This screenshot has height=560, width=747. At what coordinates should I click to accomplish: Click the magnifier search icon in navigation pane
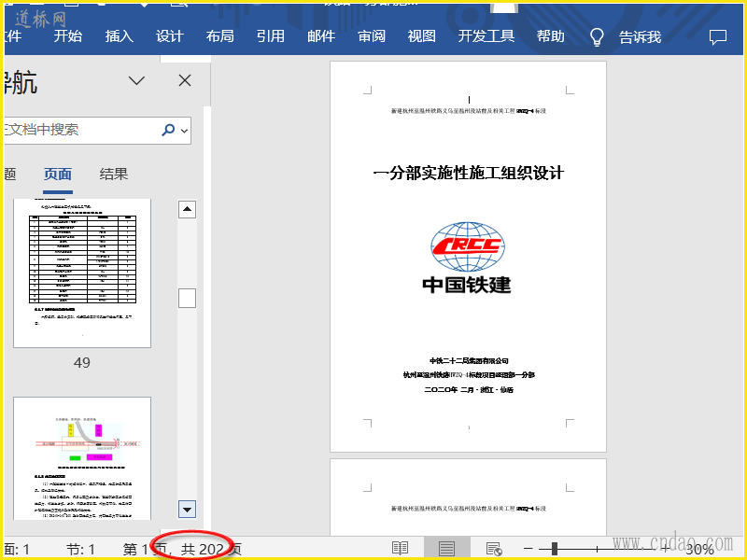tap(168, 130)
